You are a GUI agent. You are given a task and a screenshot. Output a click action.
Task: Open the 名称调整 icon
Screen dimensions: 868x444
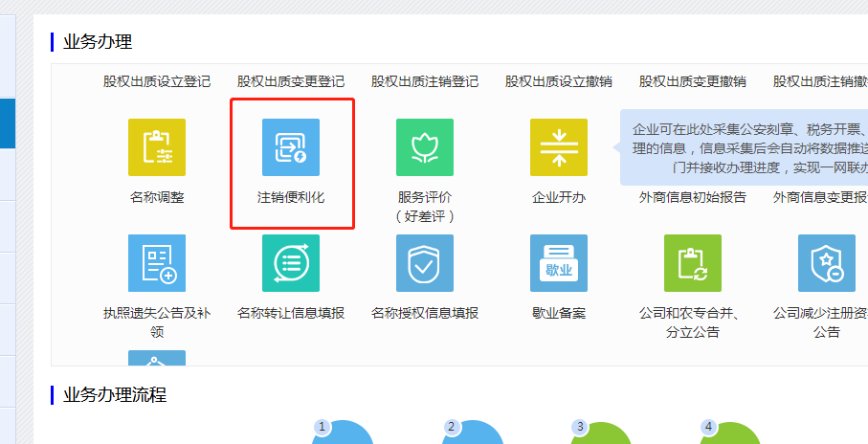pos(157,147)
